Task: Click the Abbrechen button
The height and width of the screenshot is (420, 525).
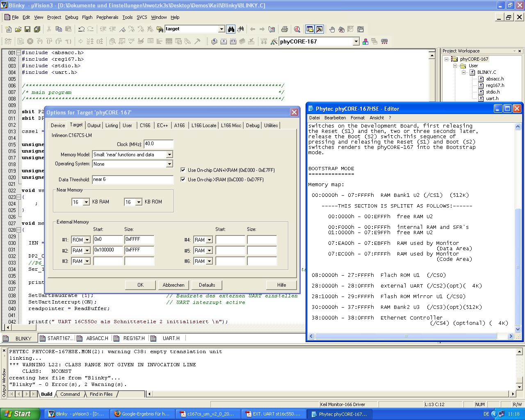Action: (173, 285)
